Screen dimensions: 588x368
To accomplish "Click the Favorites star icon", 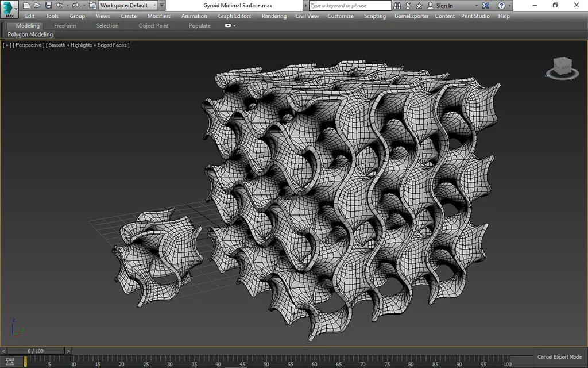I will tap(419, 6).
